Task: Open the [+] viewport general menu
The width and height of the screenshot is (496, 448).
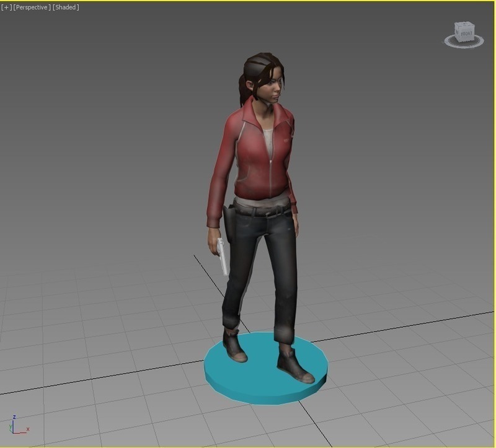Action: [6, 7]
